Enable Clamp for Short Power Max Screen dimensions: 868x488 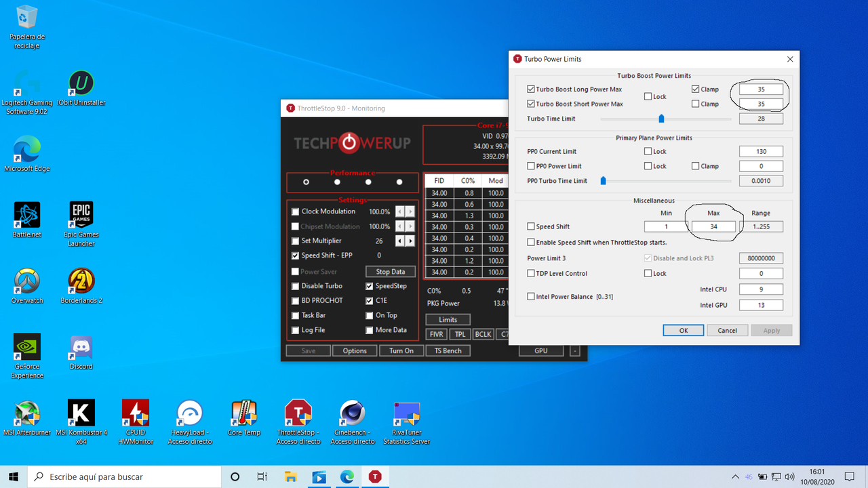[x=696, y=104]
